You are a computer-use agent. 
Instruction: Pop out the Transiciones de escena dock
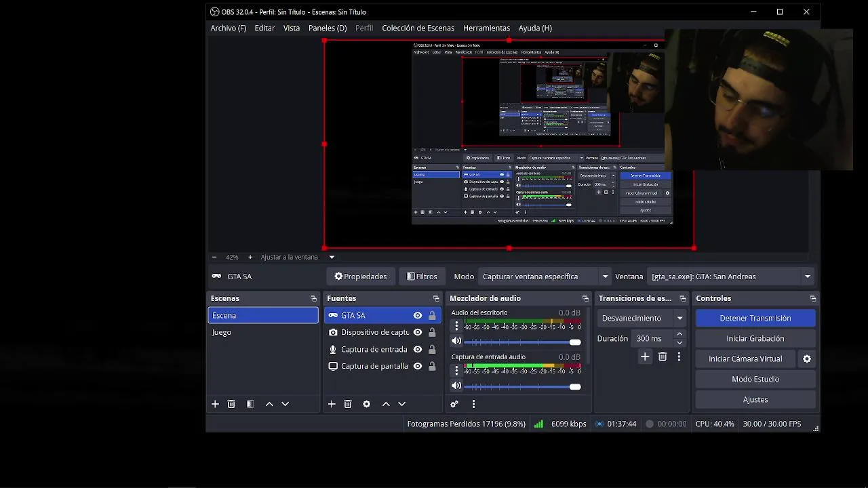(683, 298)
